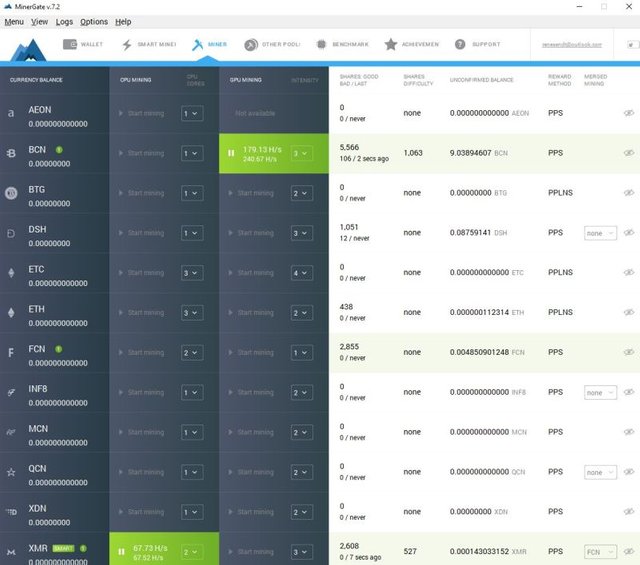
Task: Click green status badge next to FCN
Action: [x=59, y=349]
